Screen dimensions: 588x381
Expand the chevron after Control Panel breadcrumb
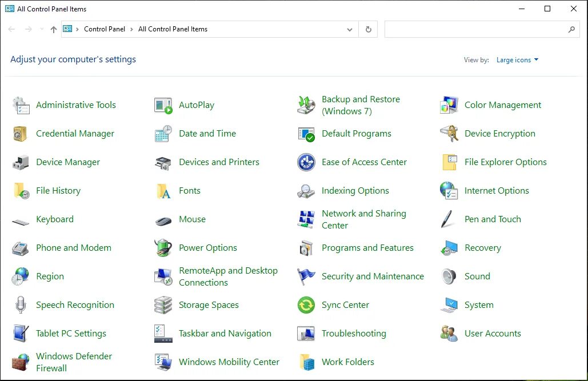click(131, 29)
